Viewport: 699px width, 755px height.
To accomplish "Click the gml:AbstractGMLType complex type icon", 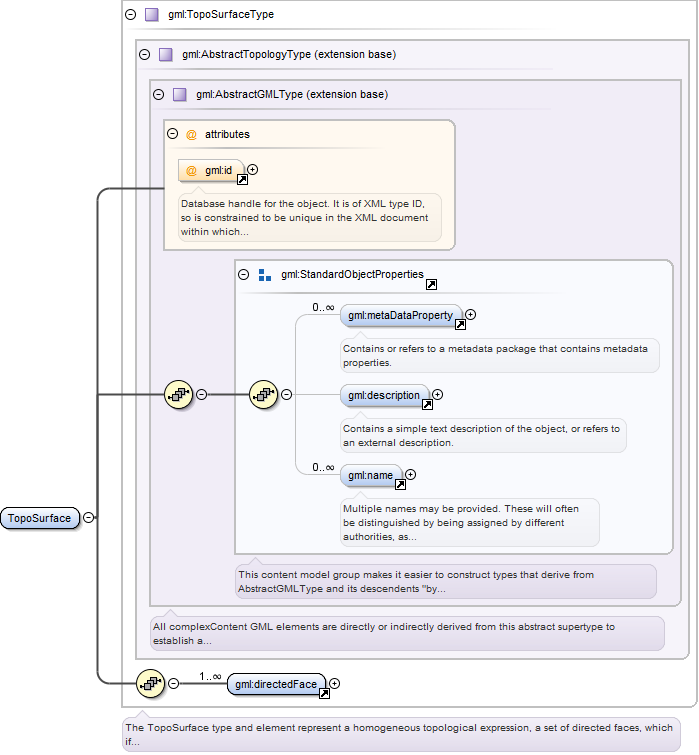I will pos(180,94).
